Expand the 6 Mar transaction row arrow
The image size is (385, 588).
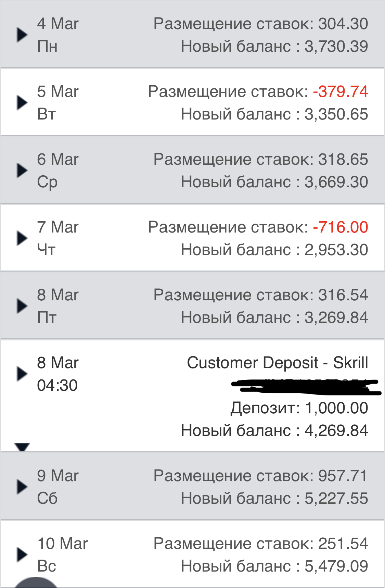22,170
